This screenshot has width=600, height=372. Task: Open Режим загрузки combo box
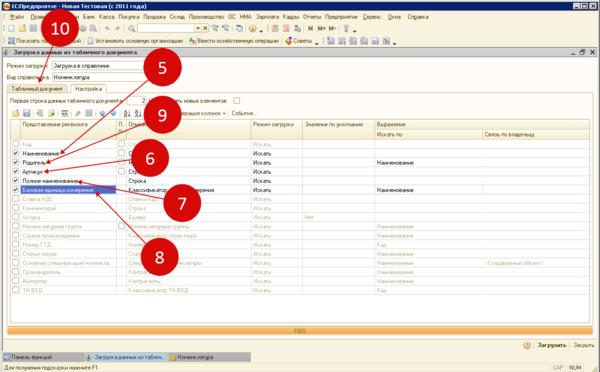(x=99, y=66)
